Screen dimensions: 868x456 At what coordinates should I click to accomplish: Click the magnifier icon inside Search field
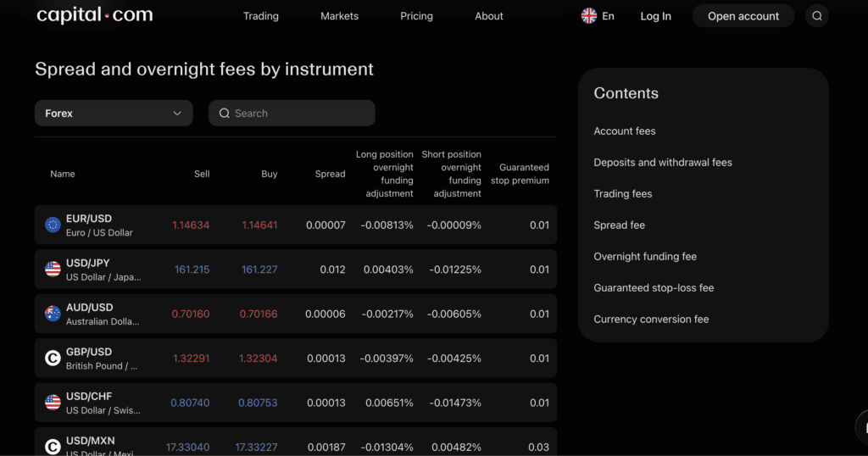point(224,113)
